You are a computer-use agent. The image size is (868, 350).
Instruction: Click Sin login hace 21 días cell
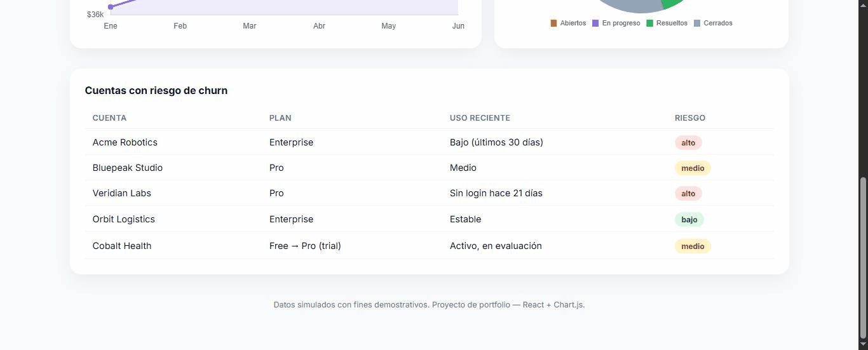[496, 193]
